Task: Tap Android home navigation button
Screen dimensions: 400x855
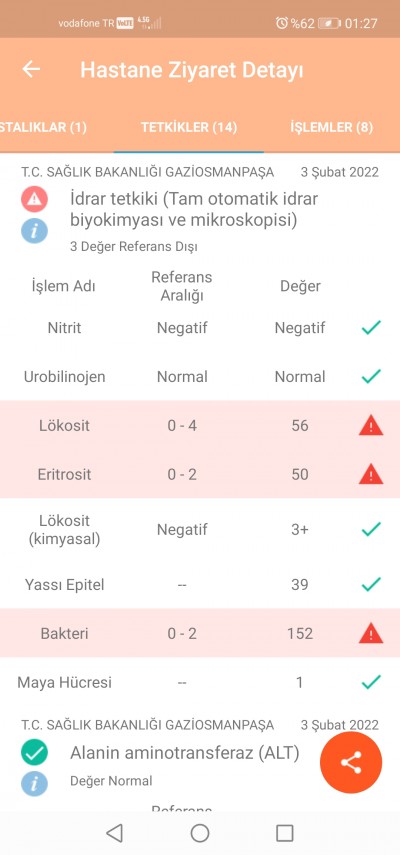Action: 200,833
